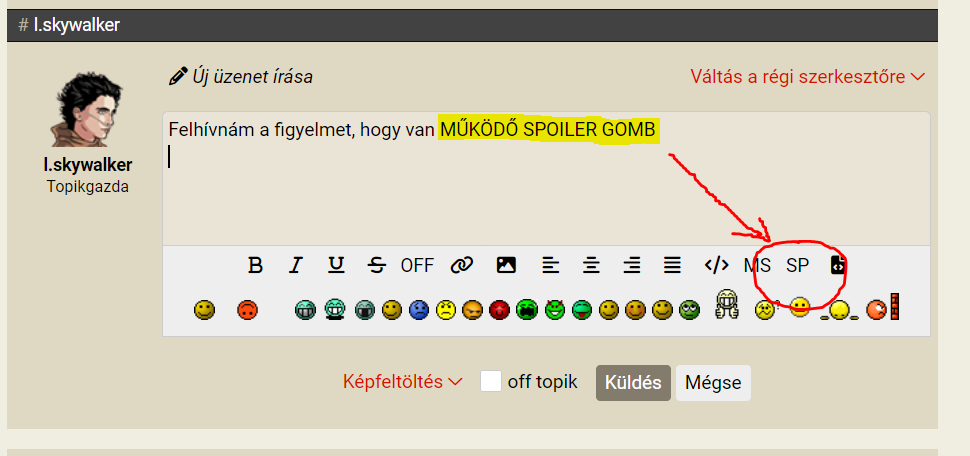Send message with Küldés button
The height and width of the screenshot is (456, 970).
(633, 382)
